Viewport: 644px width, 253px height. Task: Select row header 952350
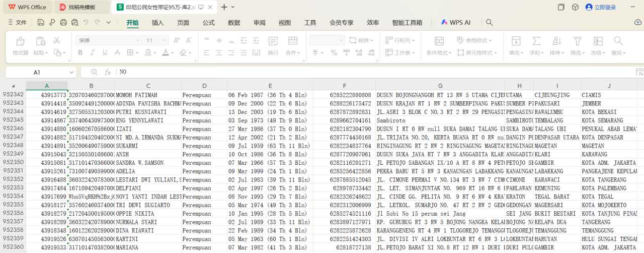[13, 163]
